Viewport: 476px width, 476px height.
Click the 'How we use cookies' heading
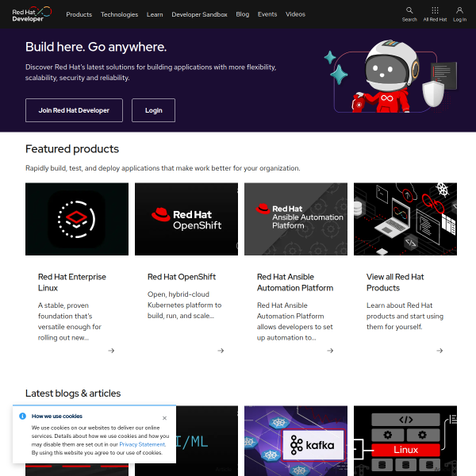[57, 416]
